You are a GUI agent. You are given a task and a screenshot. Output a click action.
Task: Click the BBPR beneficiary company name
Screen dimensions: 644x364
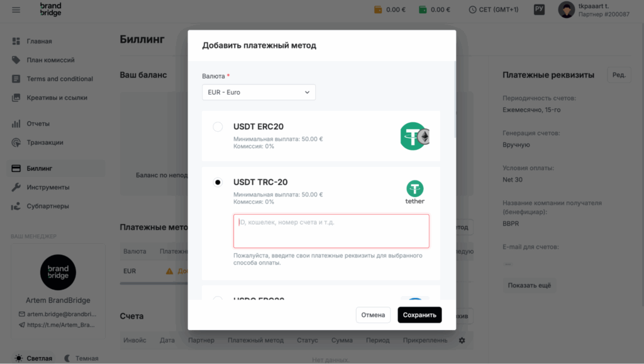(511, 224)
